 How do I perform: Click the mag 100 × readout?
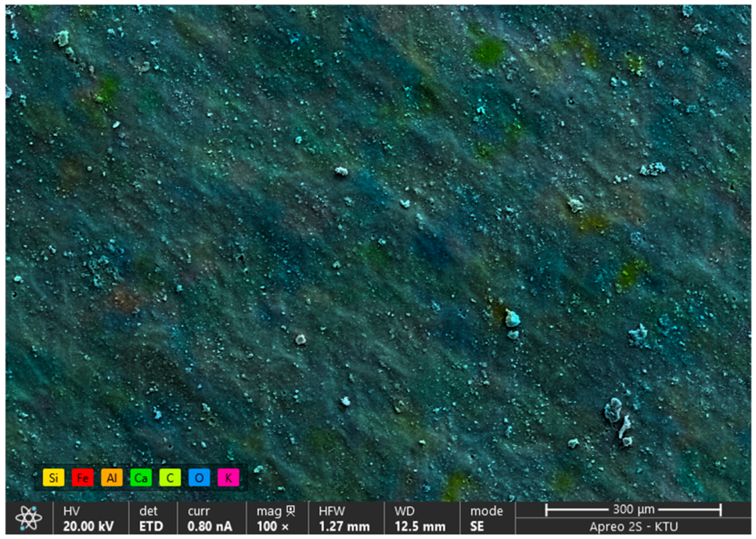[275, 518]
